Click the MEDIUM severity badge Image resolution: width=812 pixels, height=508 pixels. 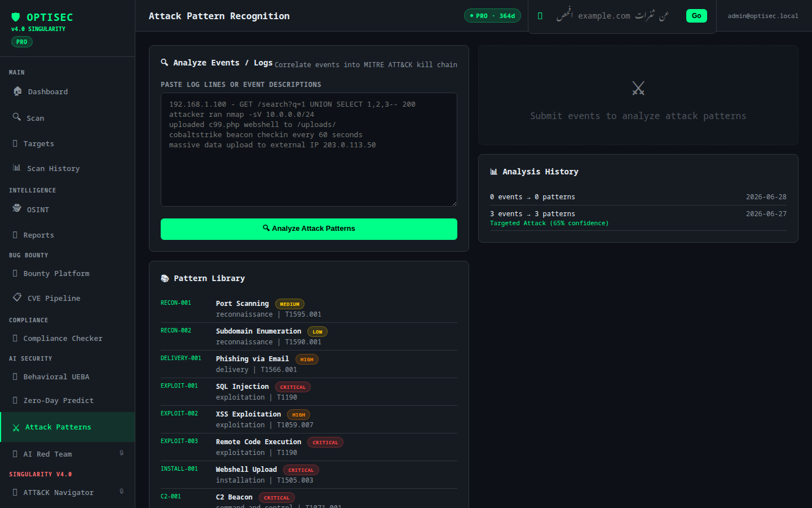[x=290, y=304]
